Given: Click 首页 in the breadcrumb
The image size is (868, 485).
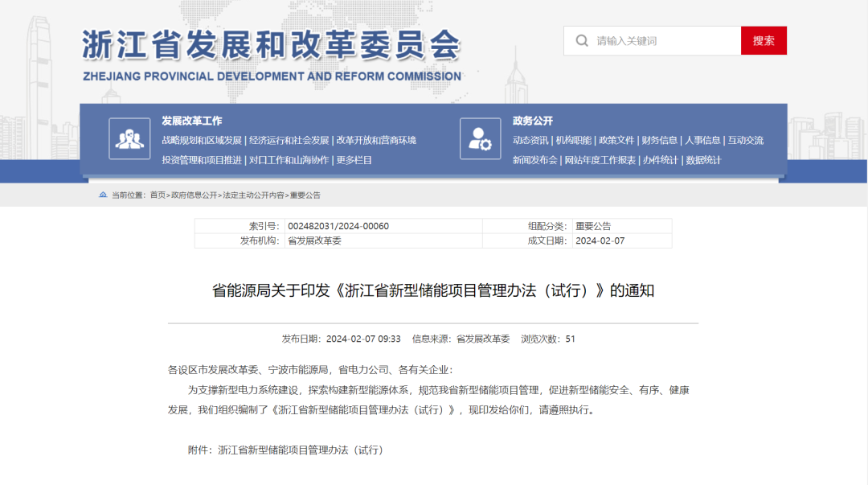Looking at the screenshot, I should click(x=158, y=195).
